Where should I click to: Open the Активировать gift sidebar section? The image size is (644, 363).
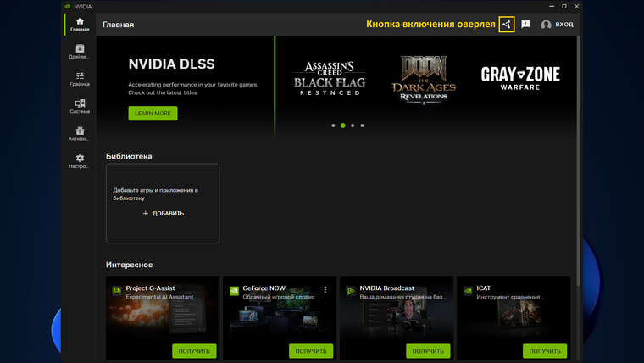[x=80, y=134]
